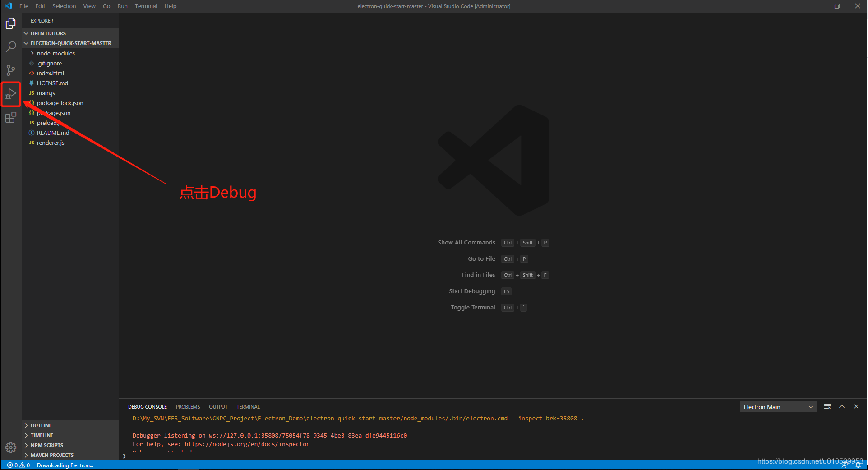Expand the Maven Projects section
This screenshot has width=868, height=470.
70,455
